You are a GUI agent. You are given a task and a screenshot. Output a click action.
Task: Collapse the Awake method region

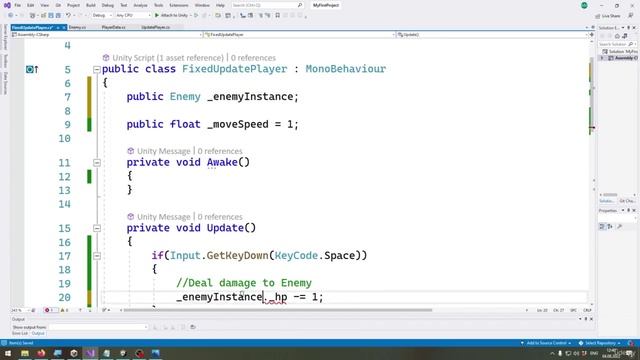coord(97,163)
